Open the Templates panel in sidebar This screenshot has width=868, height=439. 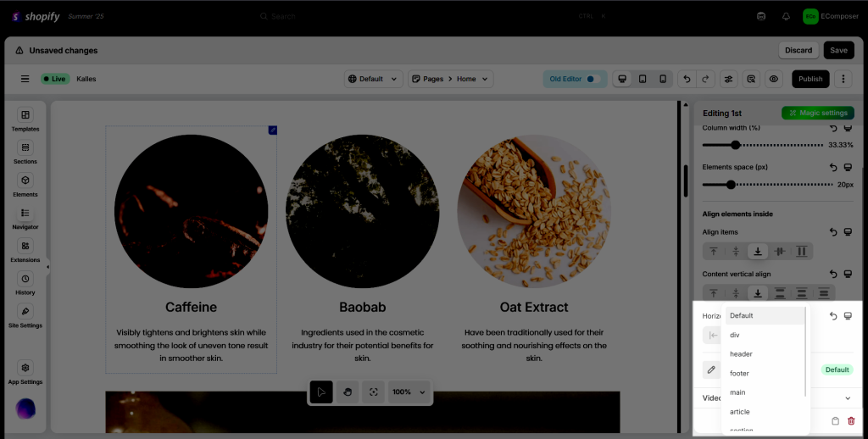pyautogui.click(x=25, y=119)
